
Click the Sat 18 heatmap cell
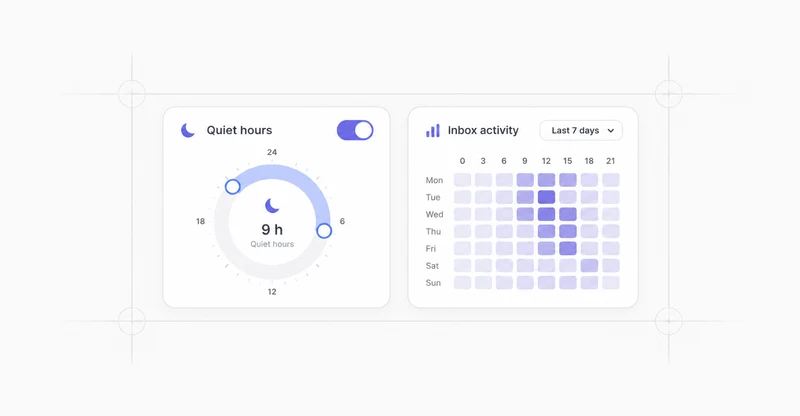click(x=589, y=265)
